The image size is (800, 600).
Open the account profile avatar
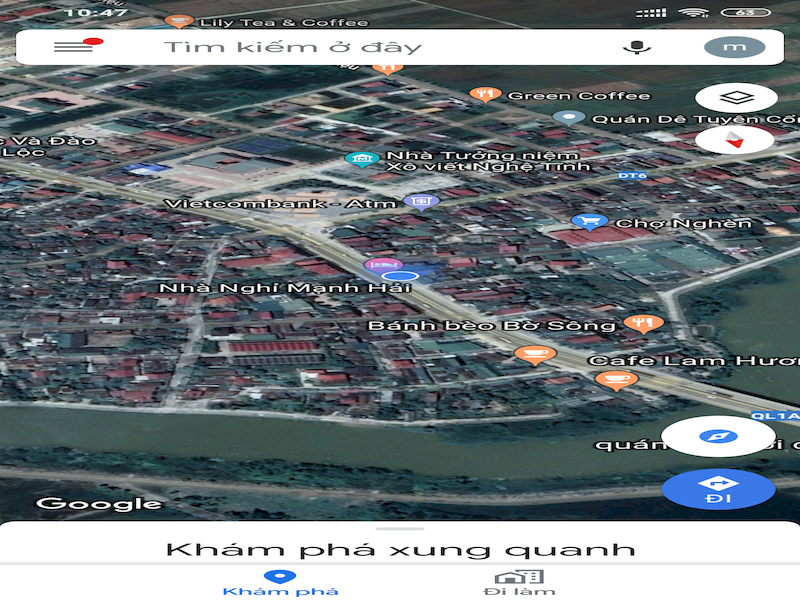pyautogui.click(x=734, y=47)
